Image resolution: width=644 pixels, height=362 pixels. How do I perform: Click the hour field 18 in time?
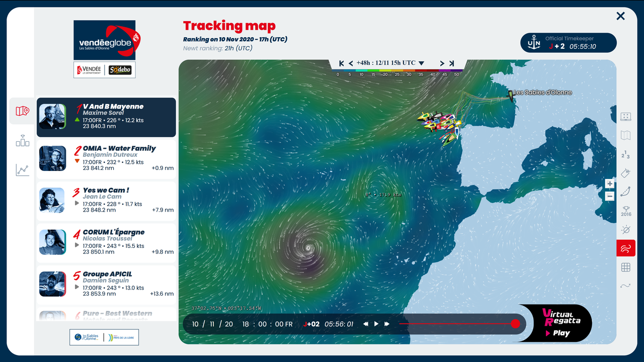point(246,324)
